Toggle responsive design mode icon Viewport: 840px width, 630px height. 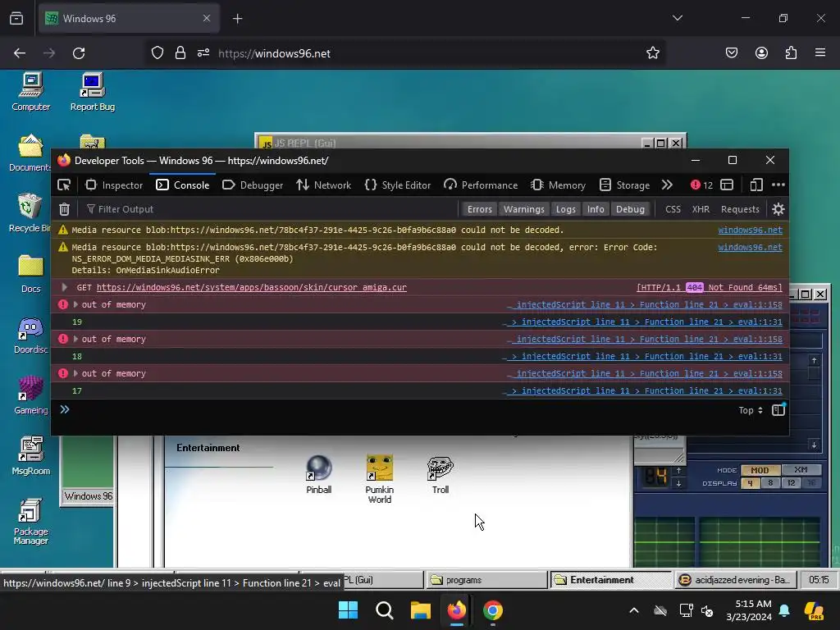(756, 185)
